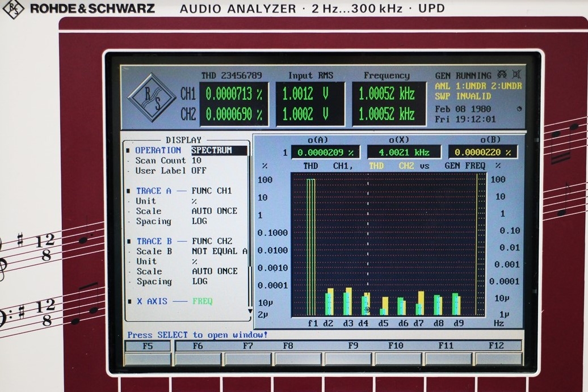This screenshot has height=392, width=588.
Task: Click the F10 softkey label
Action: 396,346
